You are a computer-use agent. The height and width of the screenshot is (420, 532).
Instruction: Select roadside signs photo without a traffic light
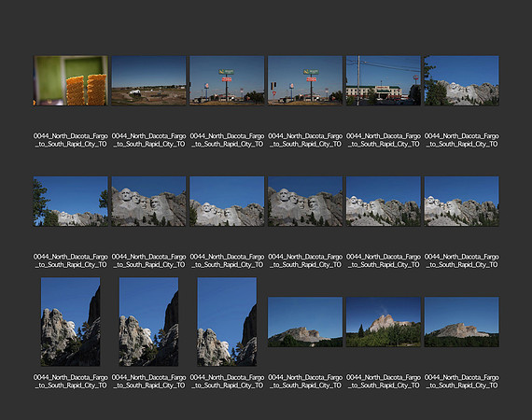[x=227, y=81]
